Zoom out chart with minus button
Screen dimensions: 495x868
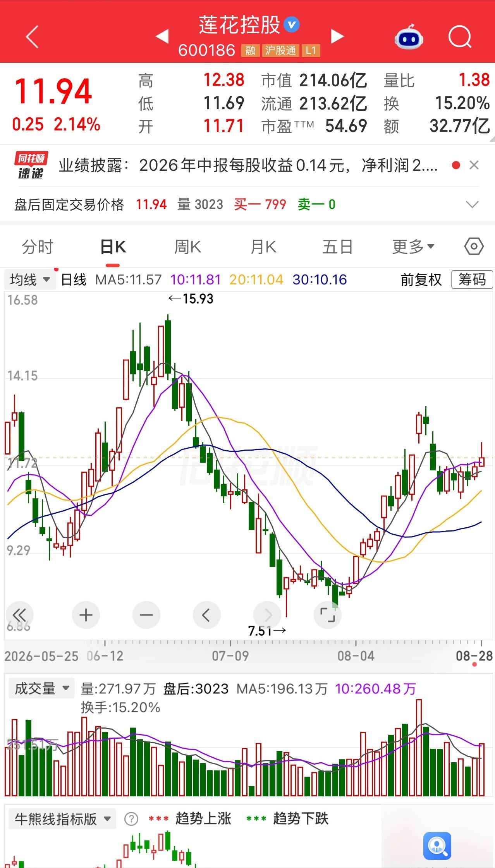(x=146, y=615)
